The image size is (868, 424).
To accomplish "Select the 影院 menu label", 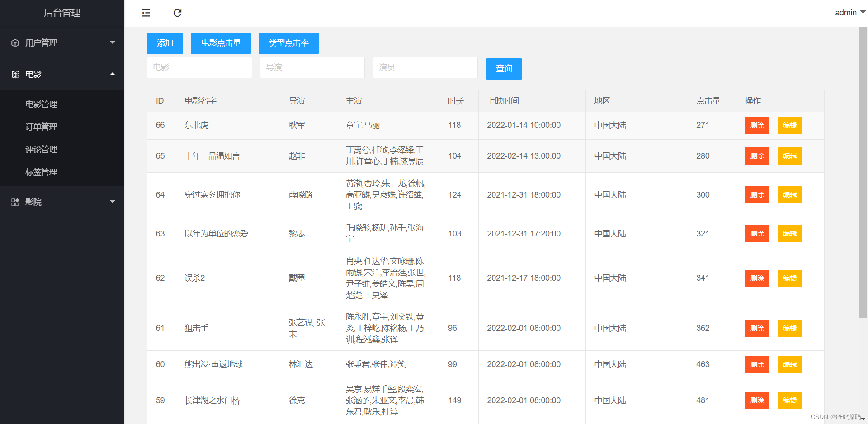I will point(33,202).
